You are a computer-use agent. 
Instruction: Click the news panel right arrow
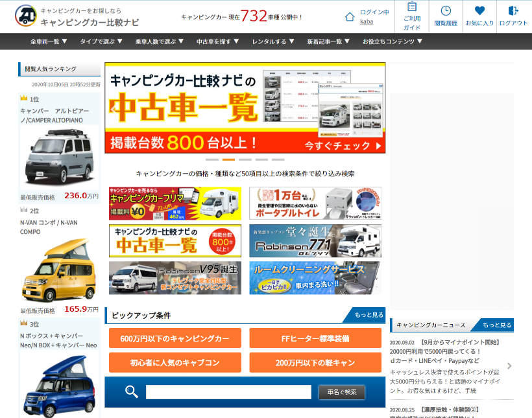click(509, 366)
